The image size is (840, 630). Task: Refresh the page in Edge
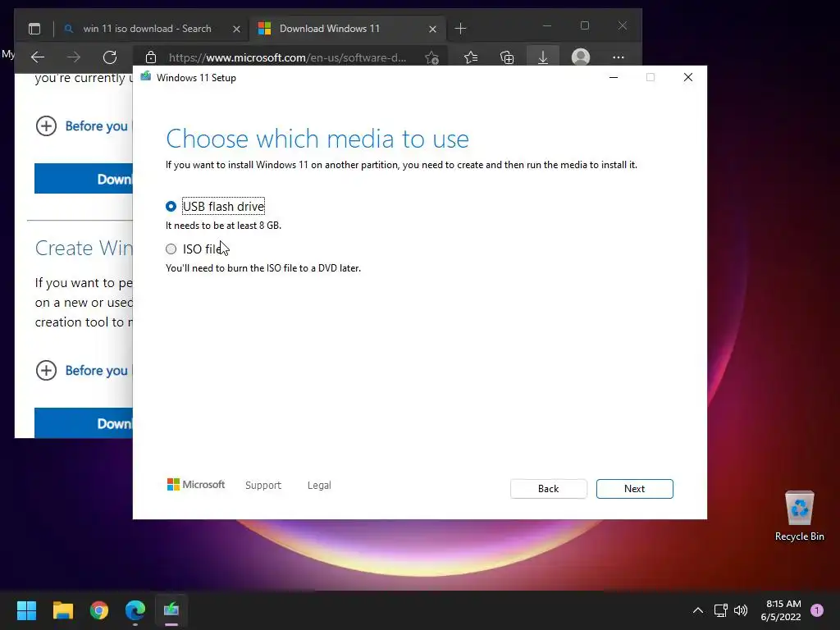point(110,57)
